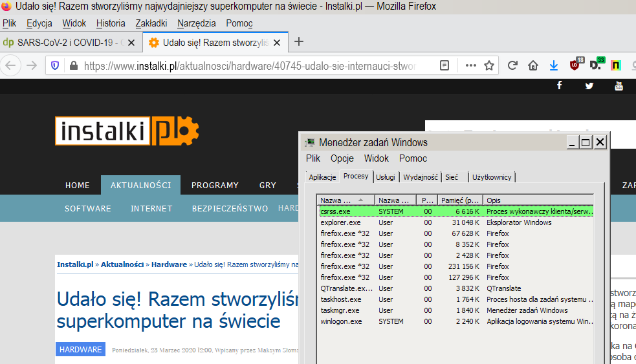
Task: Open the extension icon with green 33 badge
Action: pyautogui.click(x=597, y=65)
